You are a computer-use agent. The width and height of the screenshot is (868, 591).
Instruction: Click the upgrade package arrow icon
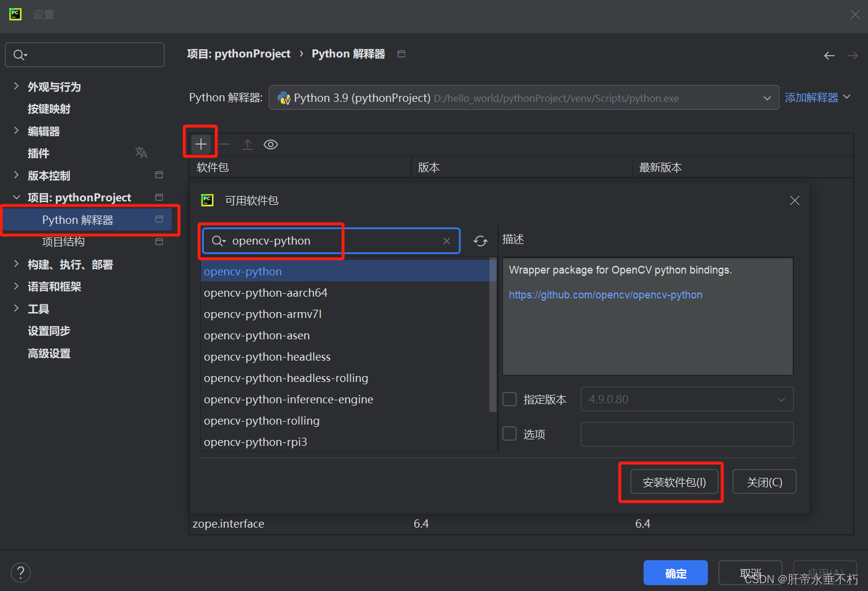click(248, 144)
